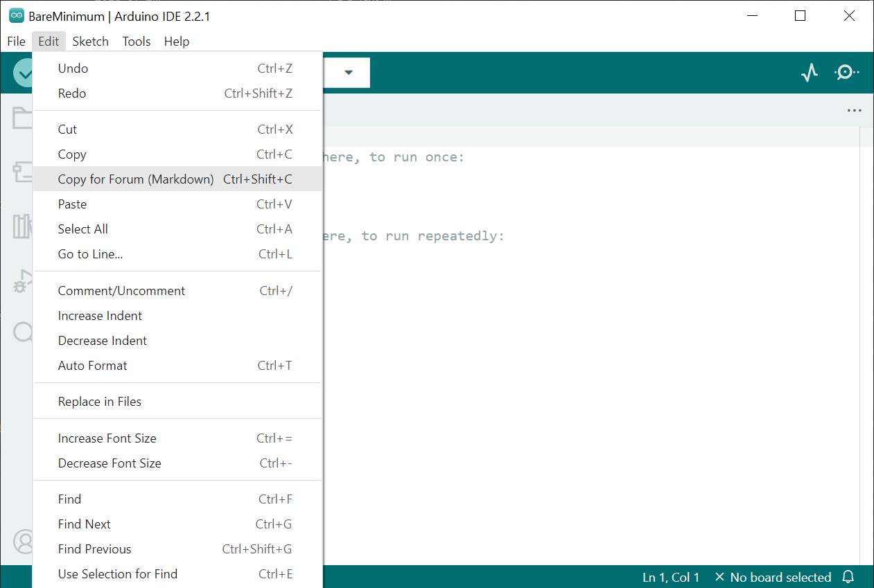
Task: Select Decrease Font Size
Action: (x=177, y=463)
